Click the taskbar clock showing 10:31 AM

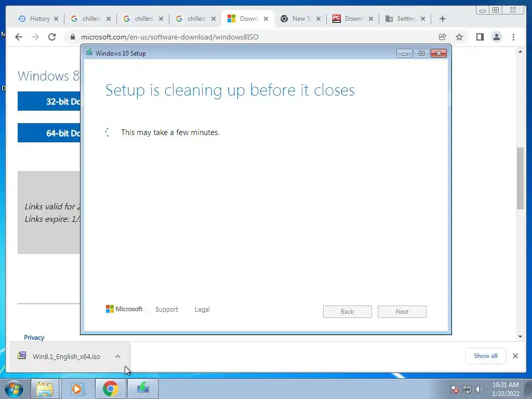(505, 389)
